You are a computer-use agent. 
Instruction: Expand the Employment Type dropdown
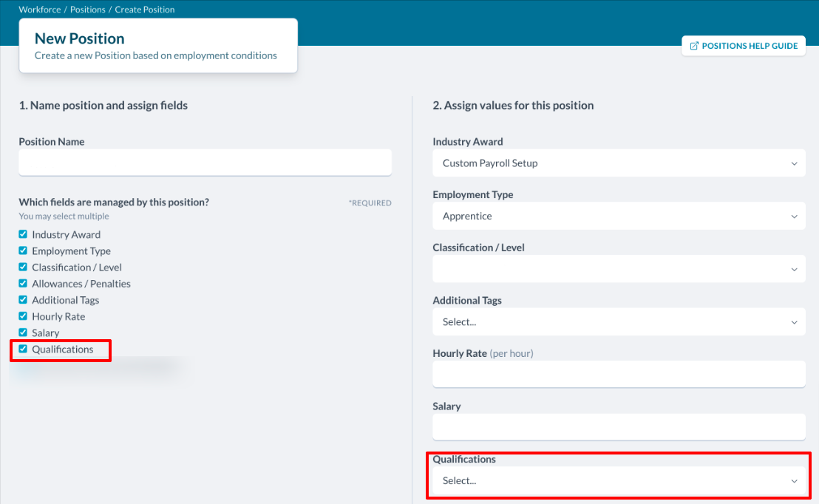pos(619,217)
